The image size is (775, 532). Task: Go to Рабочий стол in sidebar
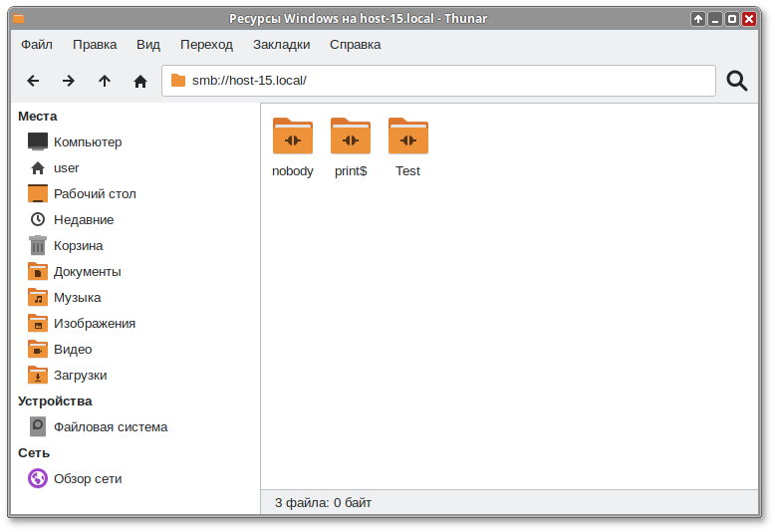95,193
